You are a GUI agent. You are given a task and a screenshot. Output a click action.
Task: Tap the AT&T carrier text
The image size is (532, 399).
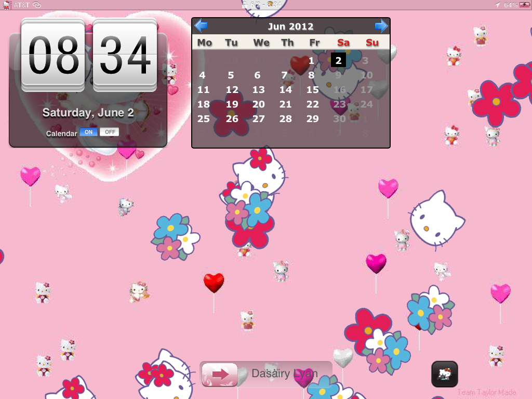coord(21,5)
